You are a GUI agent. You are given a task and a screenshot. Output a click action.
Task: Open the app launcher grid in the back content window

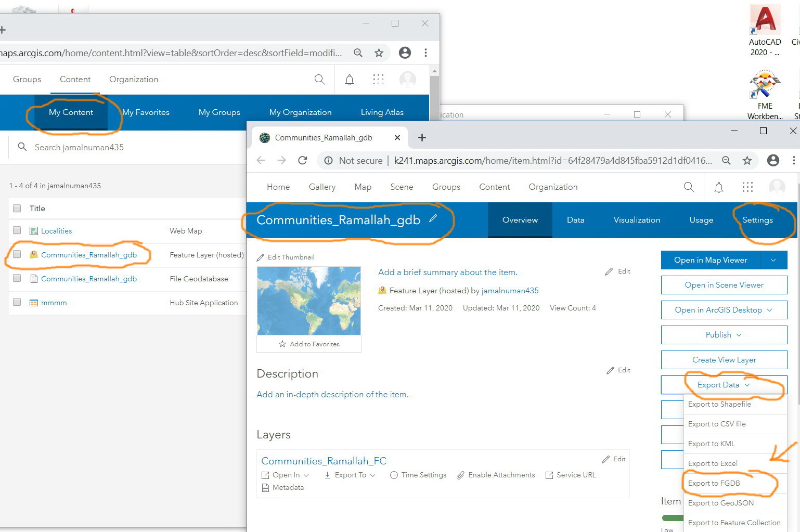[378, 80]
